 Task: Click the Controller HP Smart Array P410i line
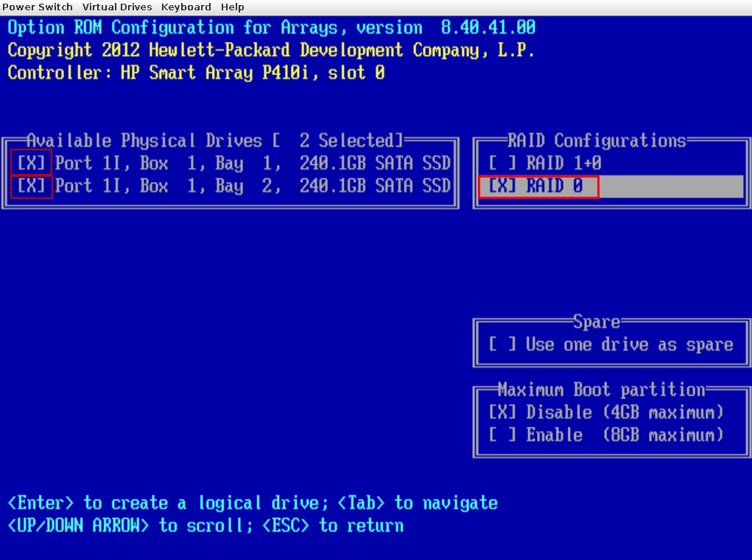196,73
